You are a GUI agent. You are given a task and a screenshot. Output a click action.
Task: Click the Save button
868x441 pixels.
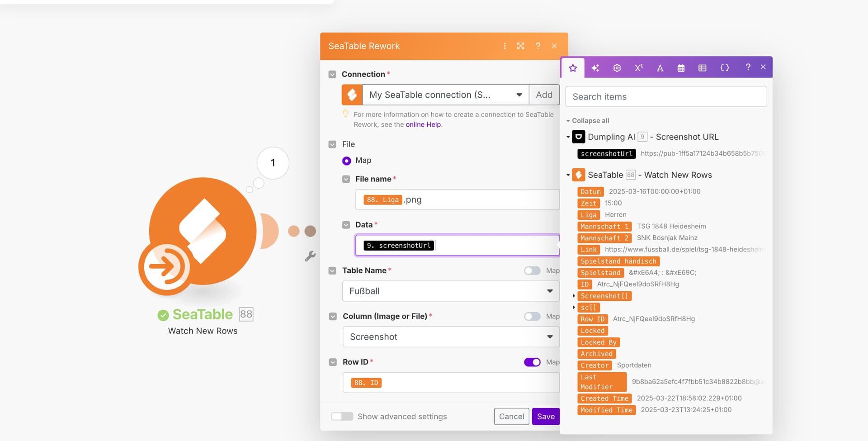(546, 417)
